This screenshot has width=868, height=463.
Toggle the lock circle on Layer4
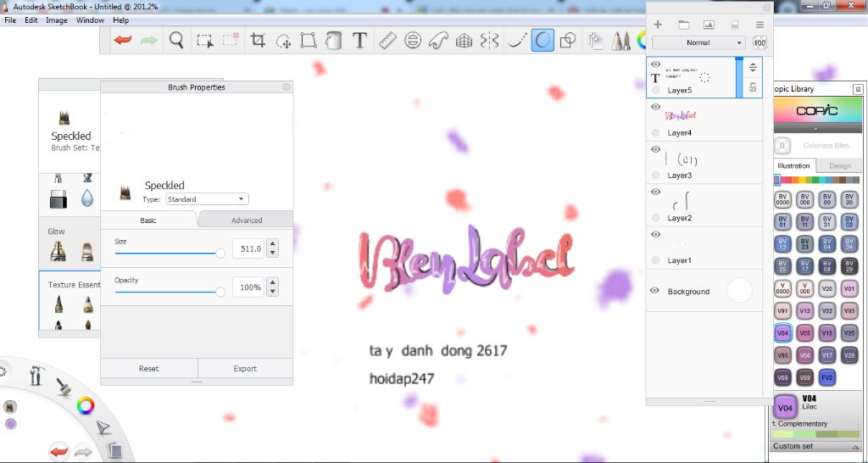(655, 133)
